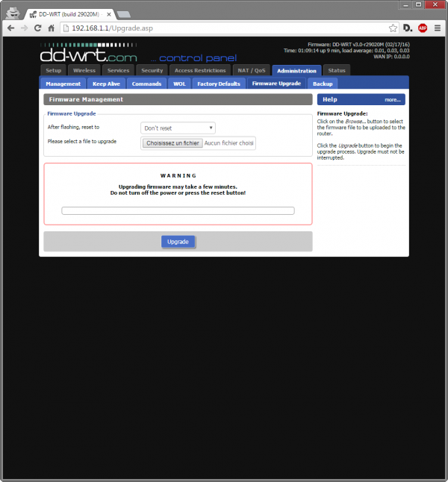
Task: Select the Factory Defaults sub-tab
Action: pos(219,84)
